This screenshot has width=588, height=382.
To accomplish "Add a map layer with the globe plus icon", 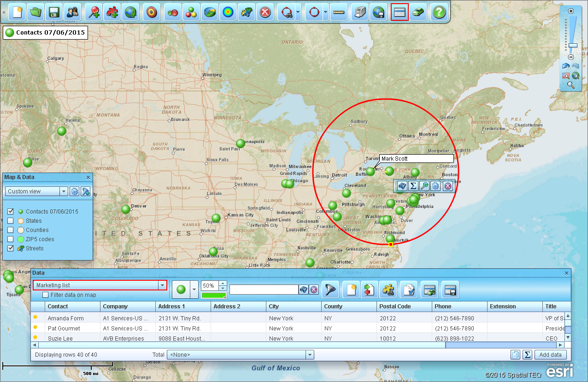I will [131, 12].
